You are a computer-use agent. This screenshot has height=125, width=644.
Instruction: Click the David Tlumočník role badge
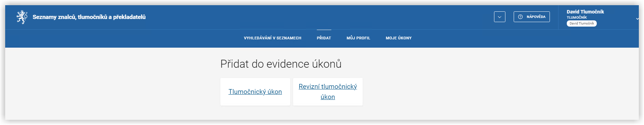click(582, 23)
